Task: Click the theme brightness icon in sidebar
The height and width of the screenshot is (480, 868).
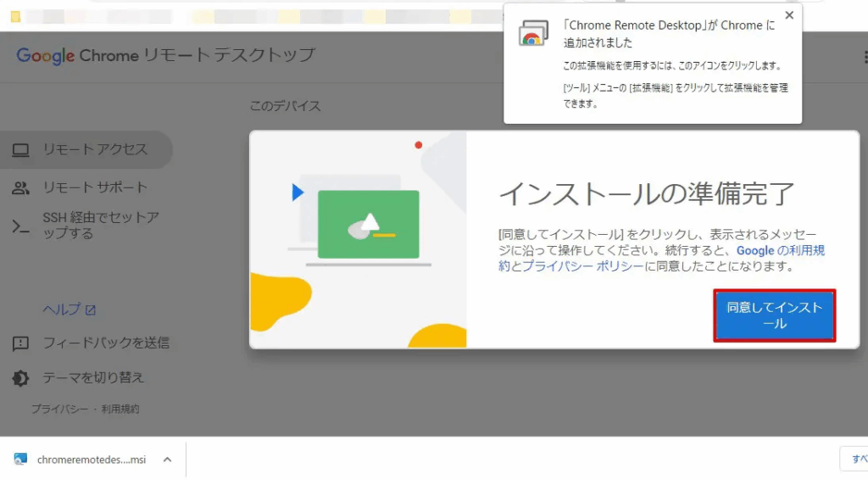Action: pyautogui.click(x=21, y=378)
